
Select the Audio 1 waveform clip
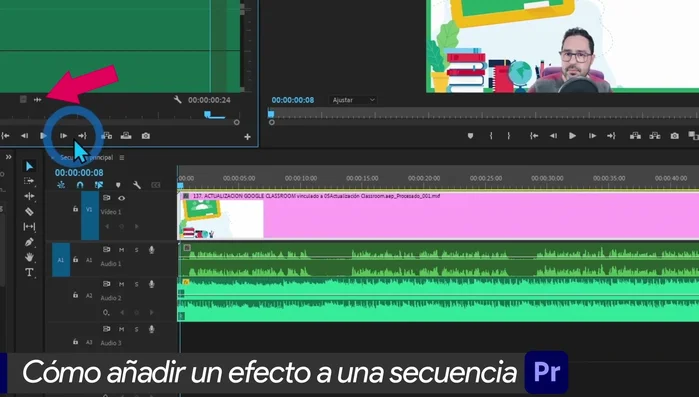[438, 260]
